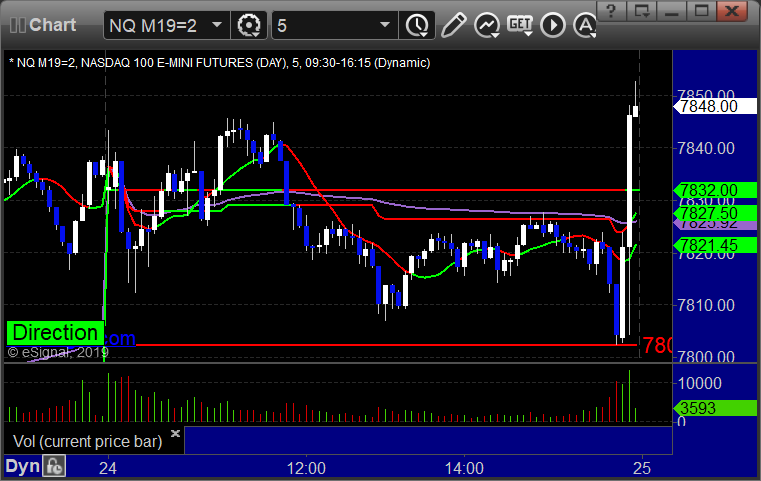
Task: Select the pencil drawing tool
Action: (x=454, y=25)
